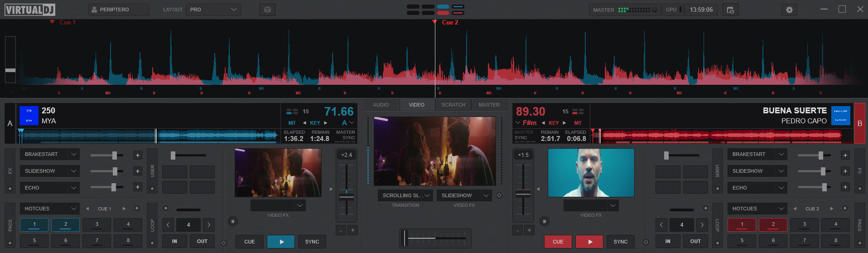Click deck B red CUE button
The width and height of the screenshot is (868, 253).
click(x=558, y=242)
